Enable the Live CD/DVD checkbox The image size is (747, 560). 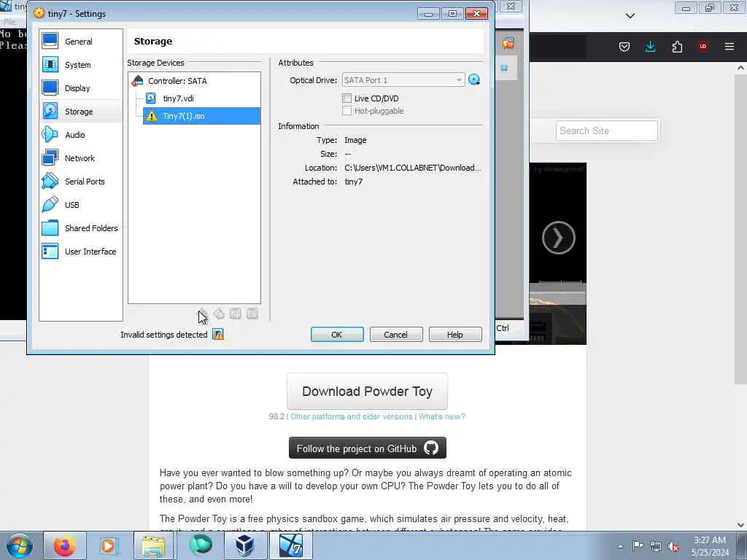(x=347, y=98)
